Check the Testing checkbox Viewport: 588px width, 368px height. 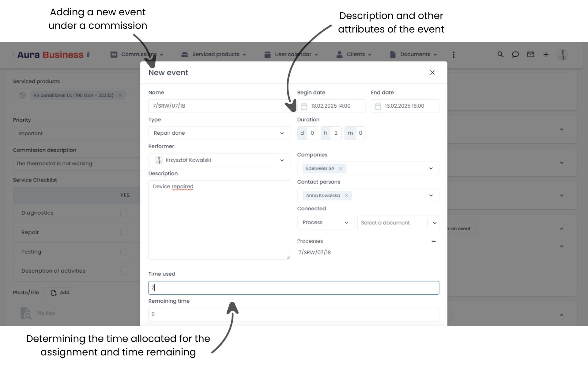click(123, 252)
